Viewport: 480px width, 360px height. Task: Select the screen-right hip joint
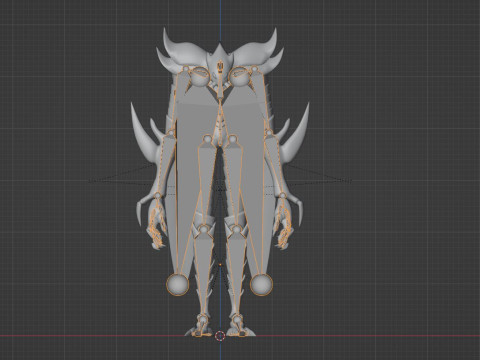click(x=232, y=138)
